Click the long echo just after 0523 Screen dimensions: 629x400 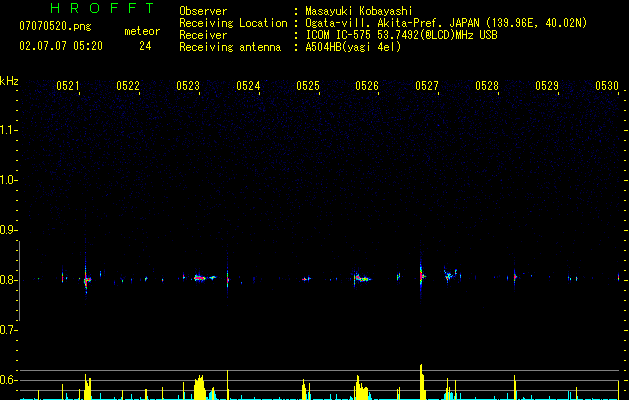[203, 278]
